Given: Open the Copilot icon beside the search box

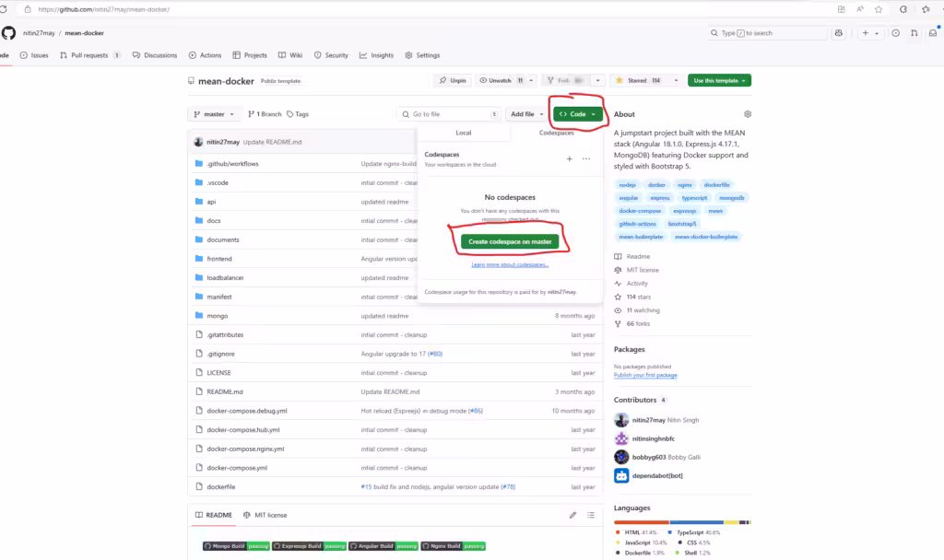Looking at the screenshot, I should point(839,33).
